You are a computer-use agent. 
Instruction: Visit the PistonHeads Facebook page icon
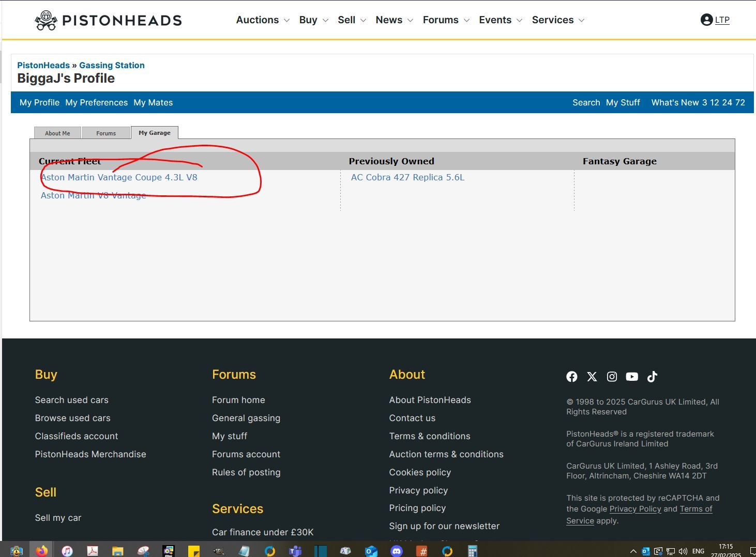pos(571,377)
